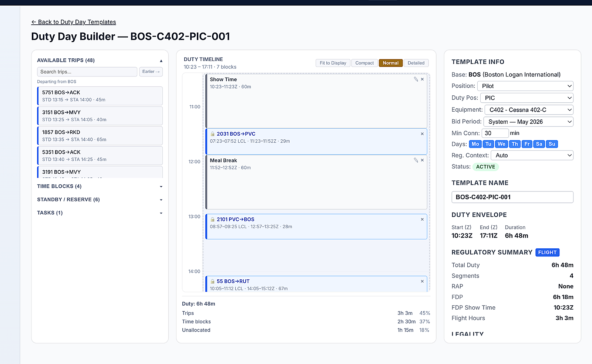
Task: Select available trip 3151 BOS→MVY
Action: [x=100, y=116]
